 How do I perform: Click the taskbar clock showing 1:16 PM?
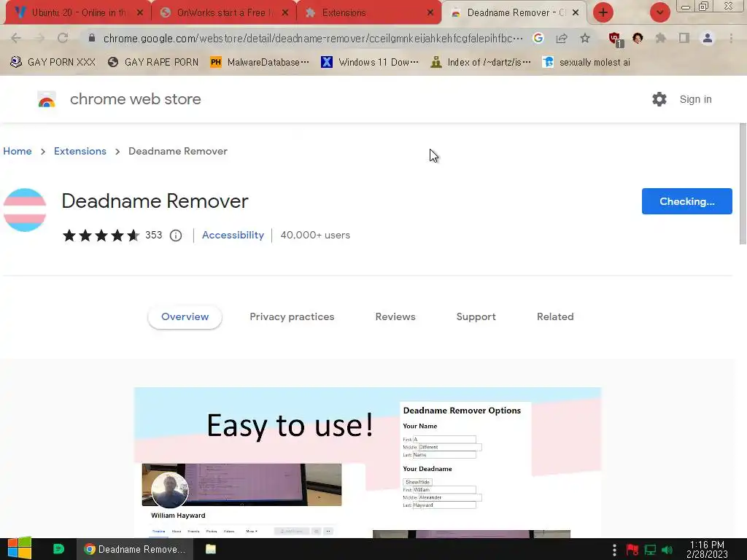point(707,550)
